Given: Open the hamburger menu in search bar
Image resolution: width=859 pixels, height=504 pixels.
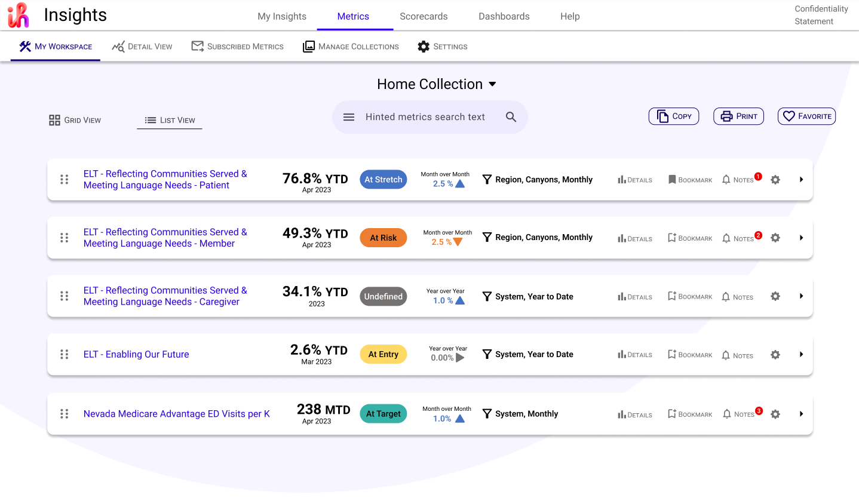Looking at the screenshot, I should coord(349,117).
